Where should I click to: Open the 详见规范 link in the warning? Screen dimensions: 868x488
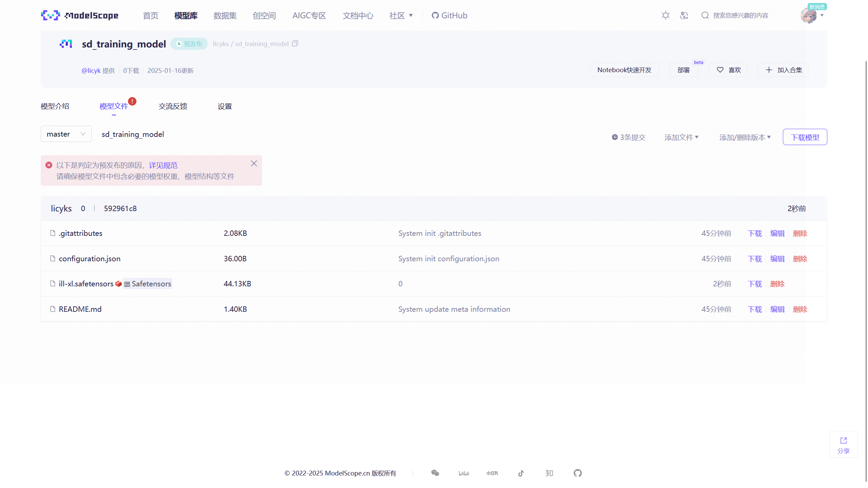pyautogui.click(x=163, y=165)
